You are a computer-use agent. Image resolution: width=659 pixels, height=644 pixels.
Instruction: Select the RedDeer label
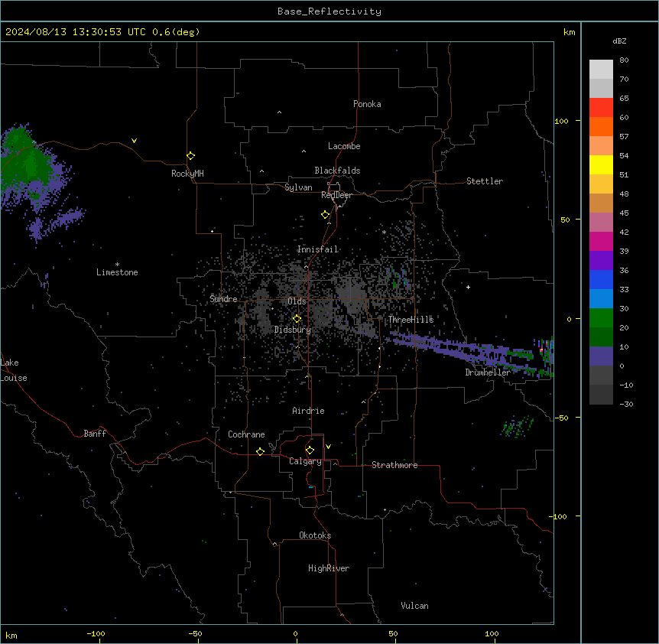click(336, 195)
